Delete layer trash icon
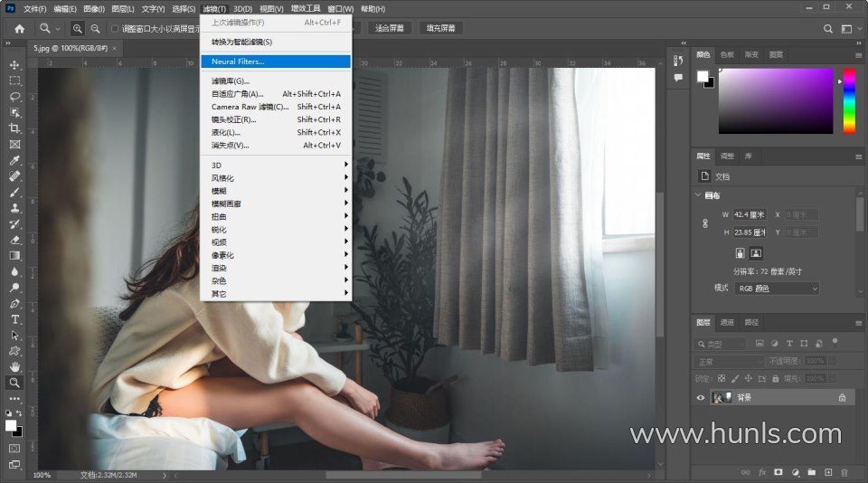This screenshot has height=483, width=868. coord(844,472)
